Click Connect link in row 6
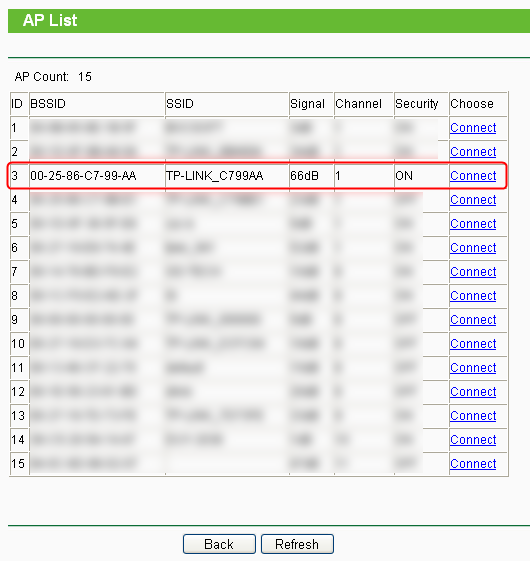Screen dimensions: 530x561 473,248
